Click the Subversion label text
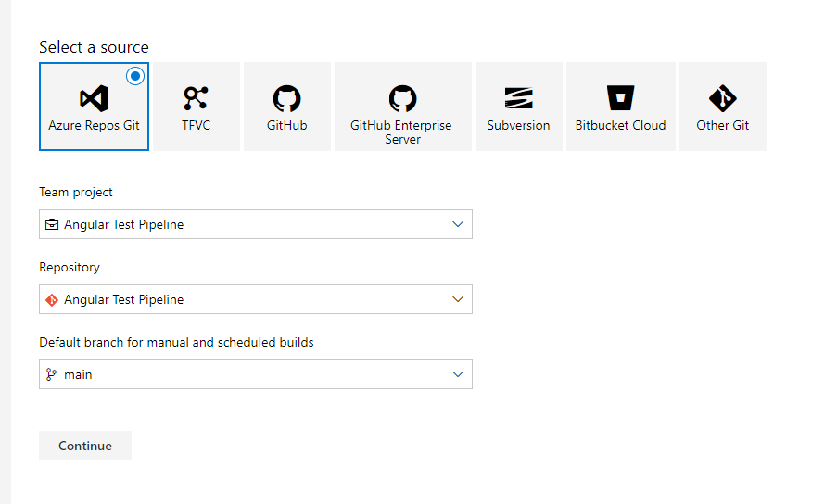 518,125
